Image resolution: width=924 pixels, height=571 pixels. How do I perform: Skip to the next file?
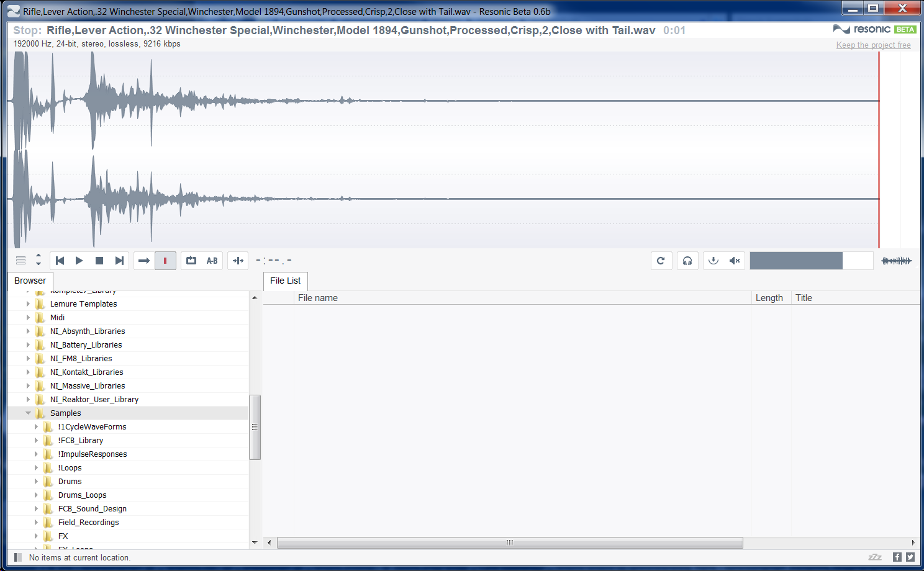coord(119,261)
